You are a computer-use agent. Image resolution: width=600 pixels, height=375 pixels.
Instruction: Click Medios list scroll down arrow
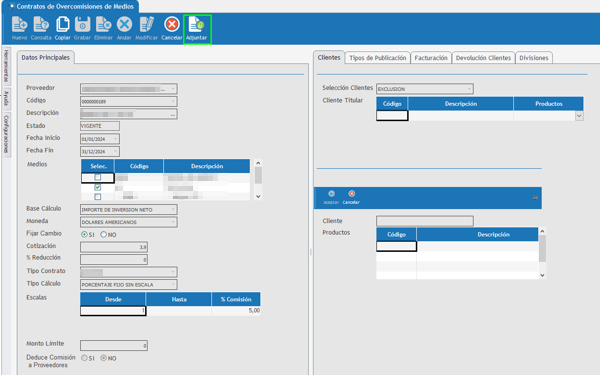tap(258, 196)
